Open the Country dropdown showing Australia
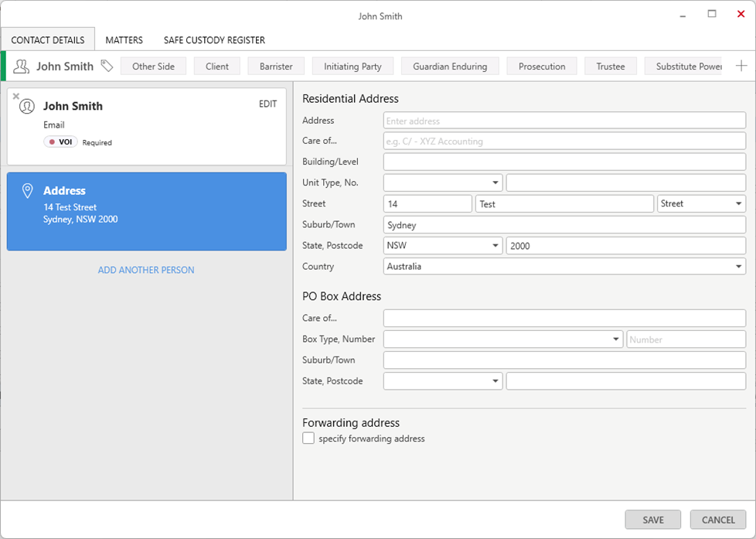This screenshot has height=539, width=756. tap(564, 266)
